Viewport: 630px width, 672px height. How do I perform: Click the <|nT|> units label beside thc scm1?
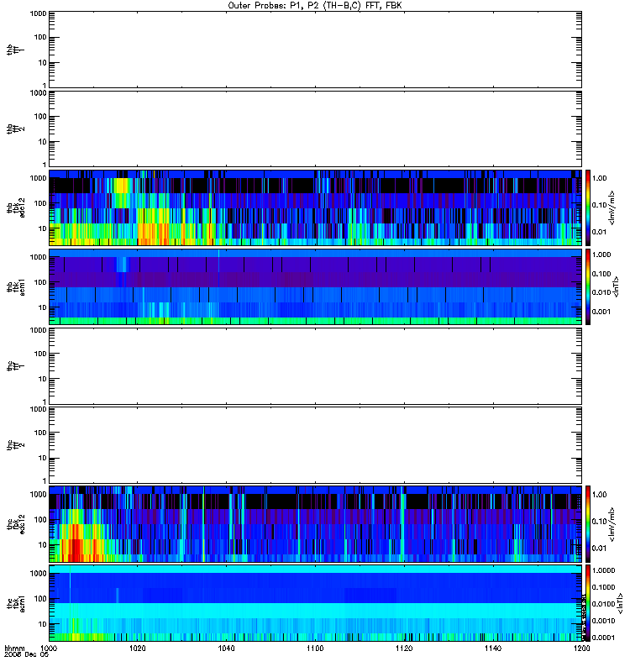(619, 603)
